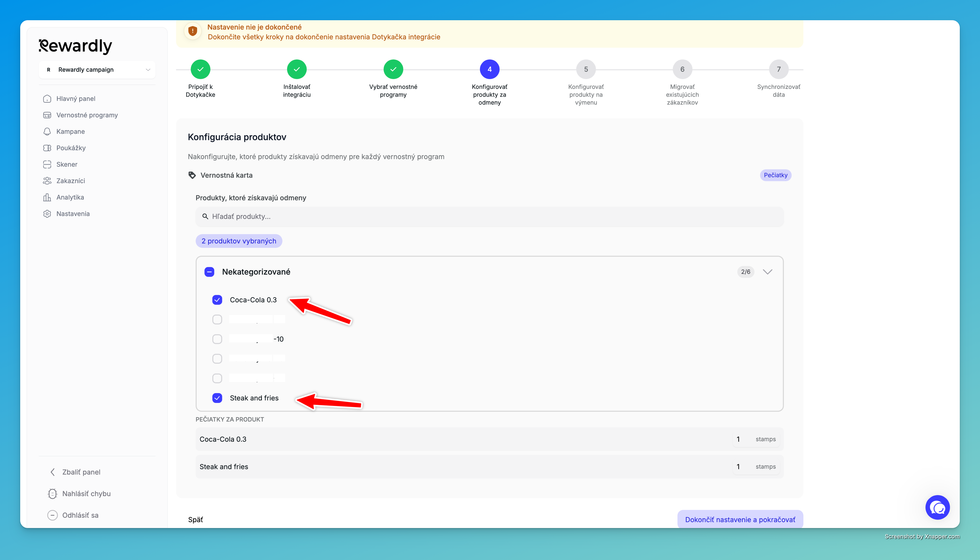The height and width of the screenshot is (560, 980).
Task: Click the Coca-Cola 0.3 product label in list
Action: [x=253, y=300]
